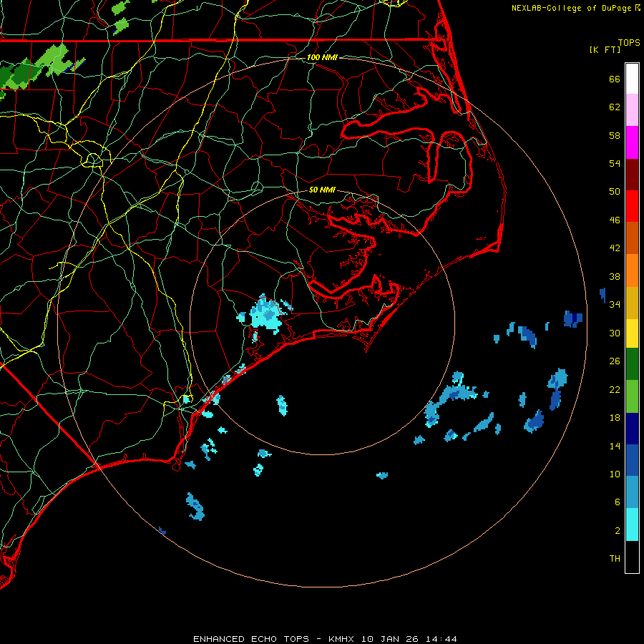
Task: Click the legend value "54"
Action: pos(615,163)
